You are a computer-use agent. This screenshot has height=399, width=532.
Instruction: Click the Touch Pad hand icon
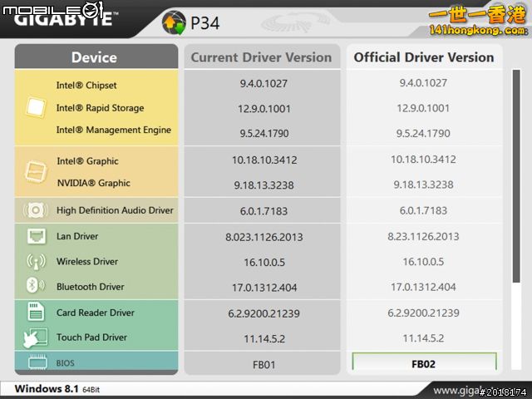point(35,337)
